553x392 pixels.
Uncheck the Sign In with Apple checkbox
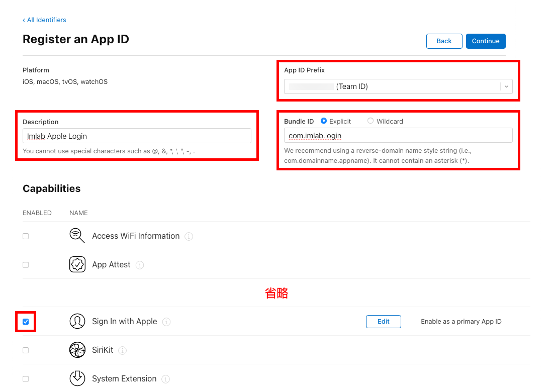click(x=26, y=322)
